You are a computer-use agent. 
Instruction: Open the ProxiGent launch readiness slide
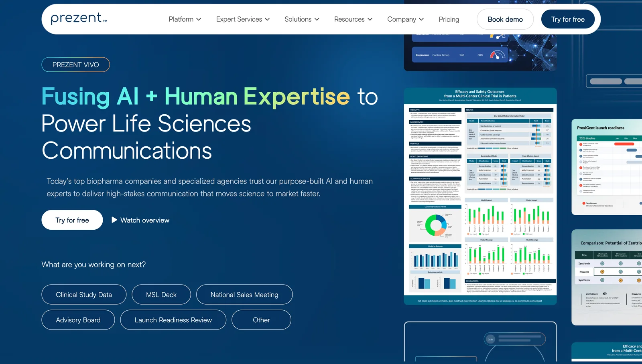[607, 167]
